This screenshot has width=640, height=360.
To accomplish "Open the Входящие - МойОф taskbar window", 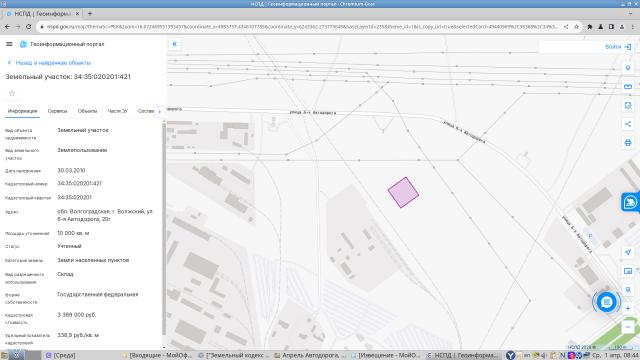I will pos(158,356).
